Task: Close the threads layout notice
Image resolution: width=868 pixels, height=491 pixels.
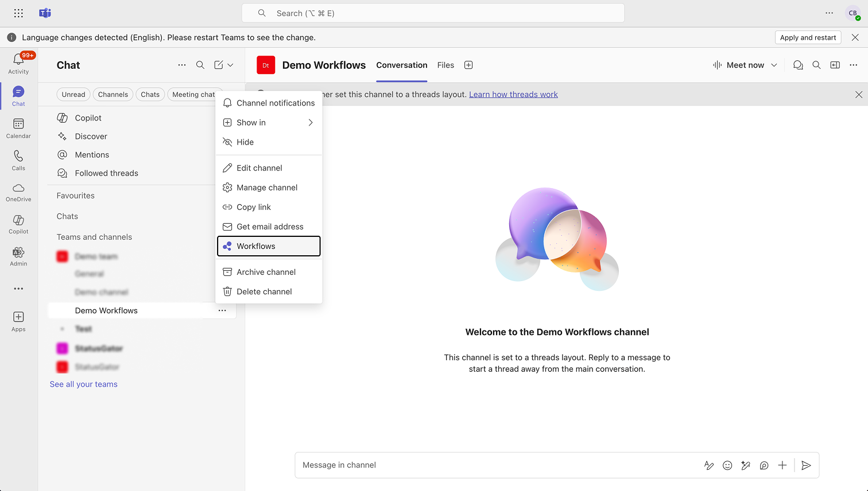Action: click(x=859, y=95)
